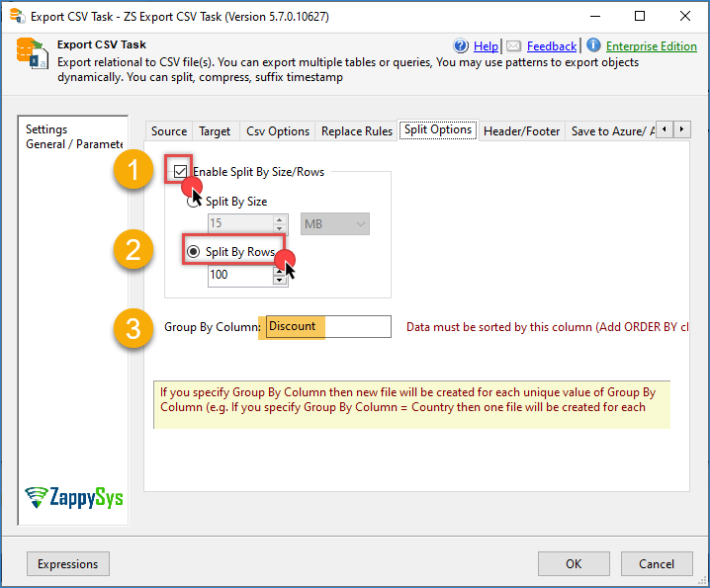Click the yellow Group By Column hint box

pos(411,404)
